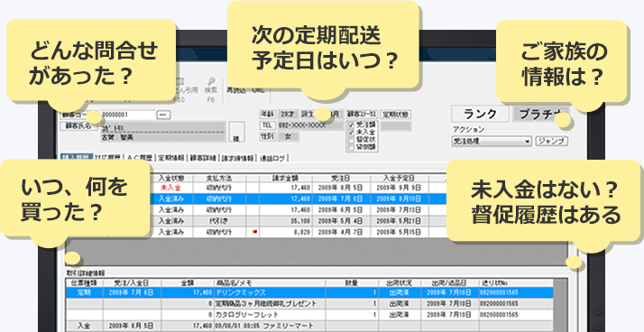644x332 pixels.
Task: Sort by the 入金状態 column header
Action: tap(170, 179)
